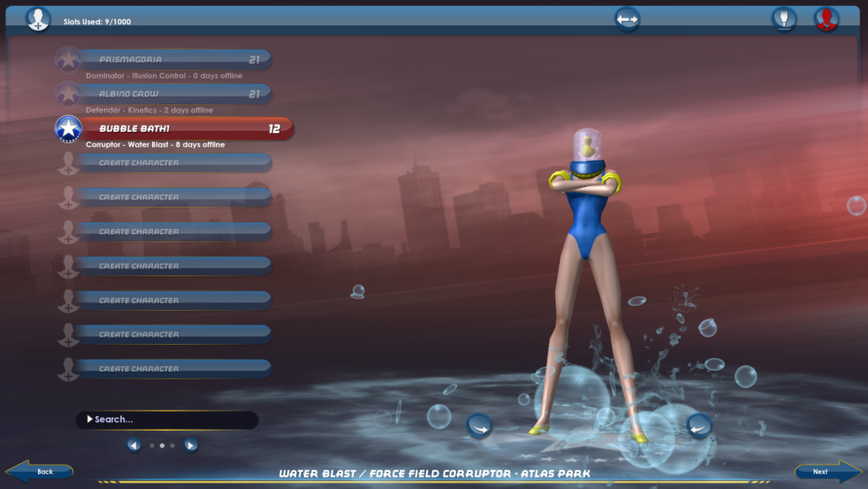Click the last Create Character slot

point(174,368)
